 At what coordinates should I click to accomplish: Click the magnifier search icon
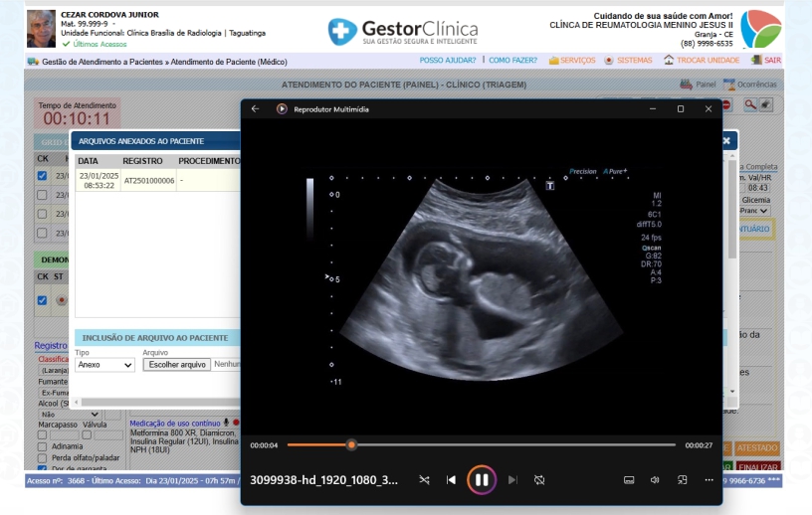(750, 104)
